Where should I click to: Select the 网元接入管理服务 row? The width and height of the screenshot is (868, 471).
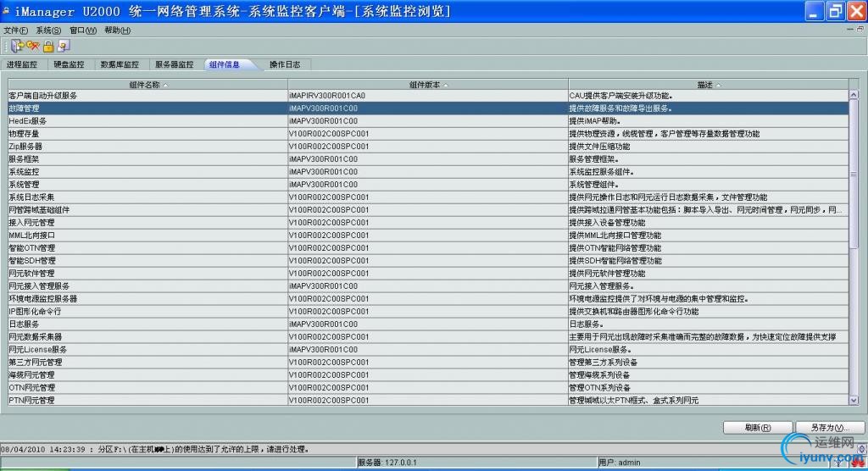pos(428,286)
